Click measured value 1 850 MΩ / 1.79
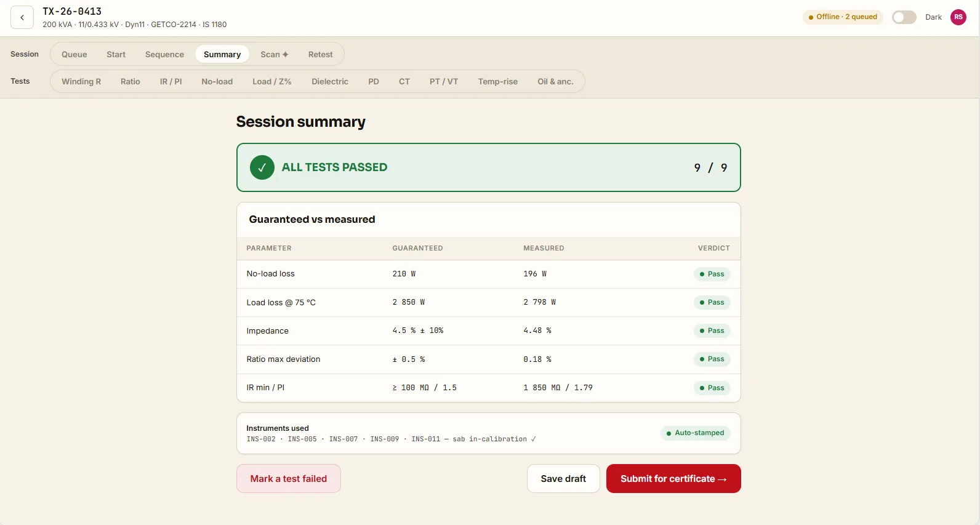 click(x=558, y=388)
